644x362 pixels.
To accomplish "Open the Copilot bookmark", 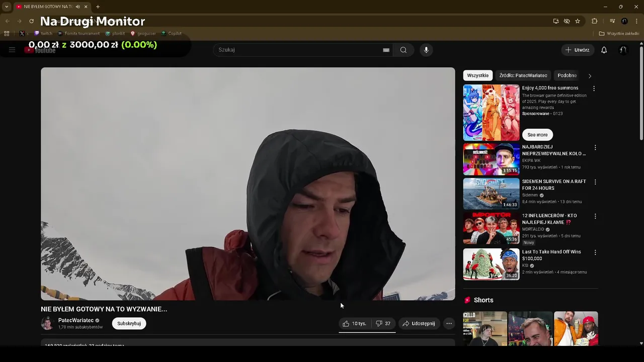I will (x=172, y=34).
